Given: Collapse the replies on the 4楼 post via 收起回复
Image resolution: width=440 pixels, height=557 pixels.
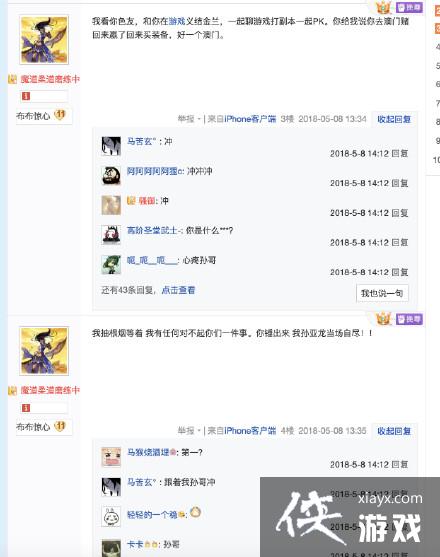Looking at the screenshot, I should tap(394, 431).
